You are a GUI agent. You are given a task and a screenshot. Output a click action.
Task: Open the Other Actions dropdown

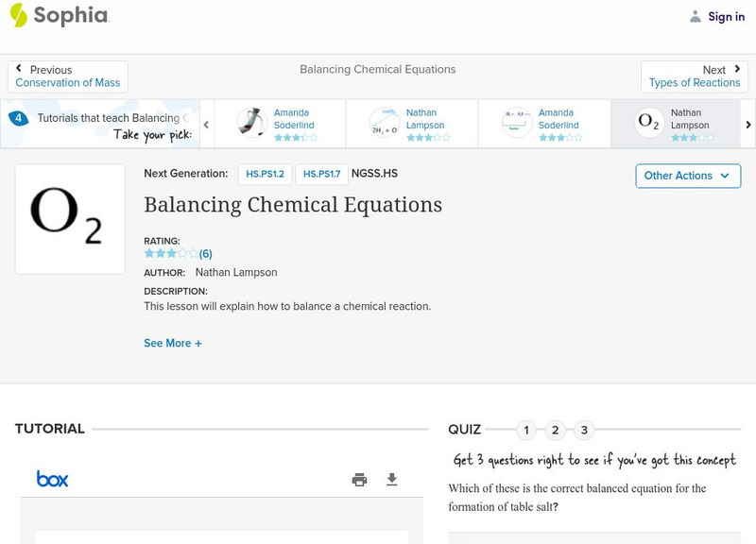[687, 176]
